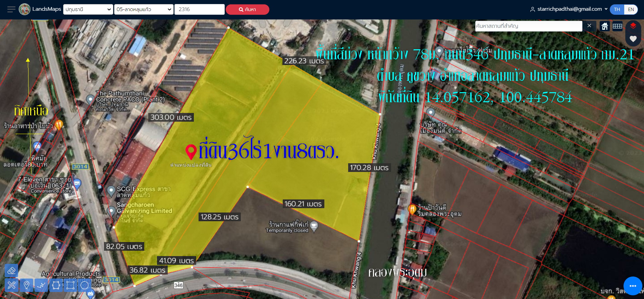Click the ค้นหาสถานที่สำคัญ place search field

coord(529,26)
